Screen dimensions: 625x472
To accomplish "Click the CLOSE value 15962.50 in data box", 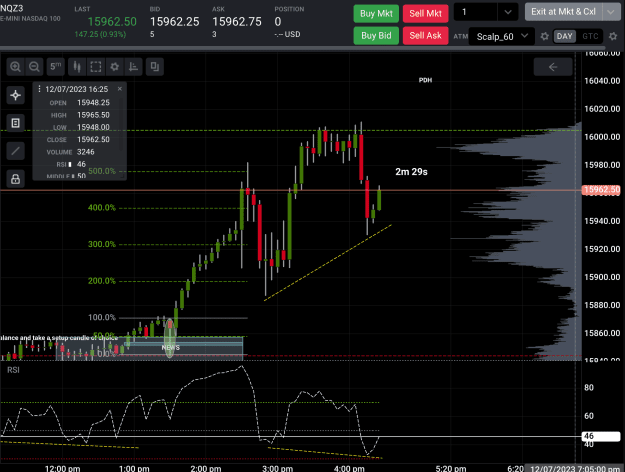I will [93, 140].
